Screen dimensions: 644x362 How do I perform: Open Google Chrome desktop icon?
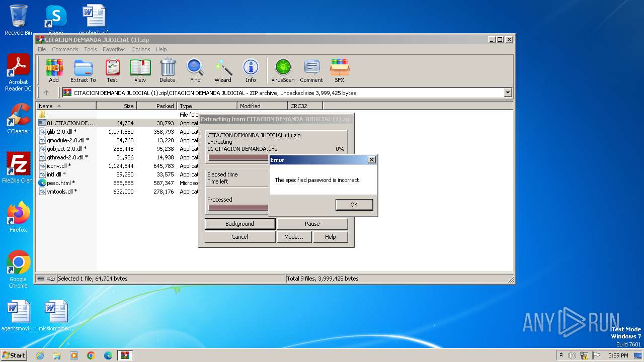(x=18, y=269)
